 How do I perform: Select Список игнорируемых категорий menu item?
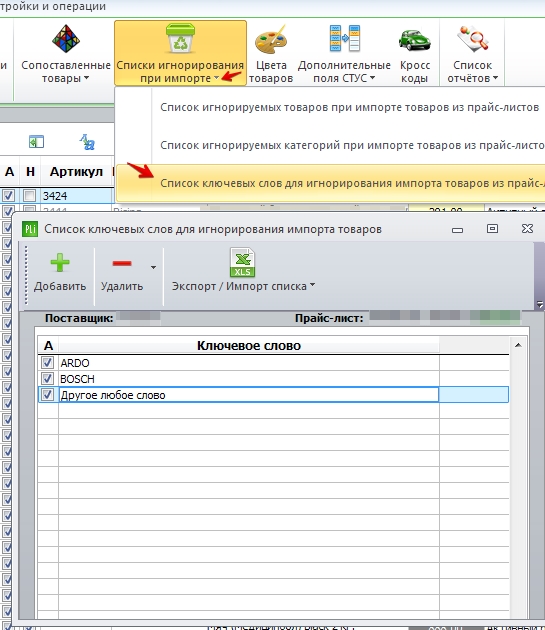pyautogui.click(x=352, y=145)
